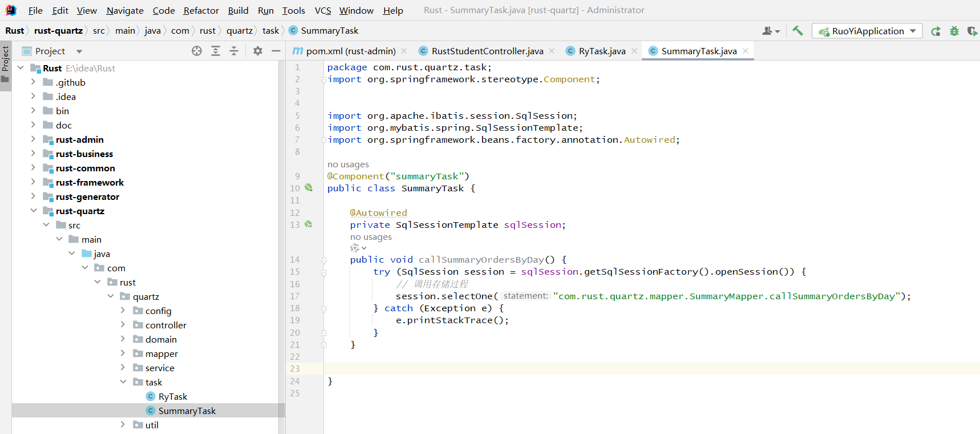Expand the rust-admin module folder
The height and width of the screenshot is (434, 980).
pos(33,139)
